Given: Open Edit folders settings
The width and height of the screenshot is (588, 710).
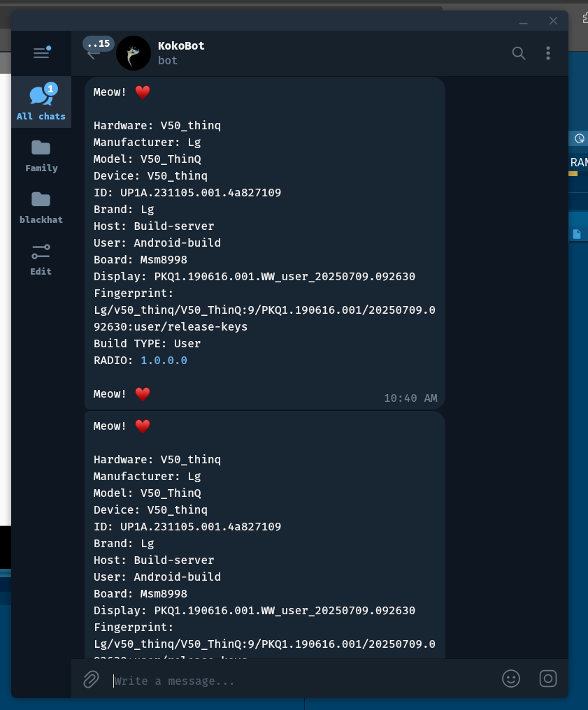Looking at the screenshot, I should tap(41, 259).
